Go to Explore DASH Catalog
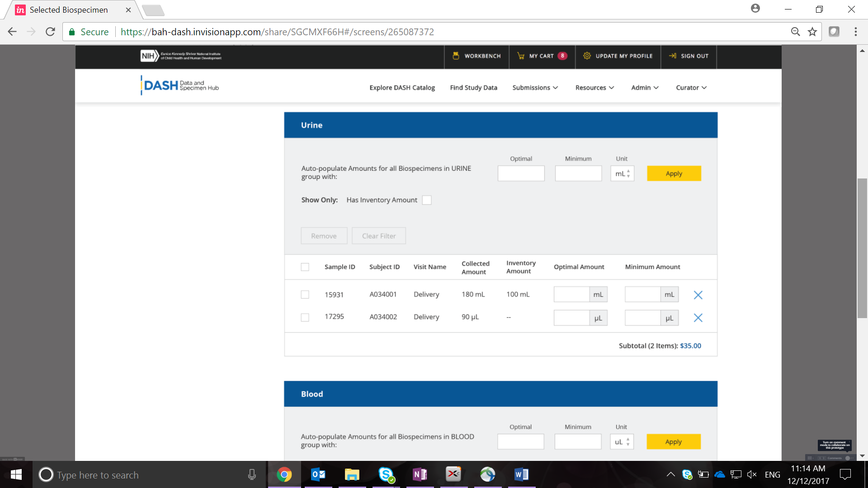This screenshot has height=488, width=868. pos(402,88)
